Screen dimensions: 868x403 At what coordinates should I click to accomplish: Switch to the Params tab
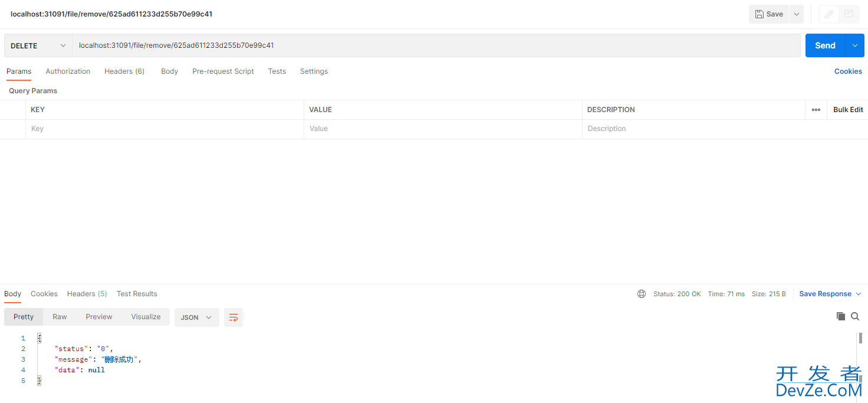(19, 71)
